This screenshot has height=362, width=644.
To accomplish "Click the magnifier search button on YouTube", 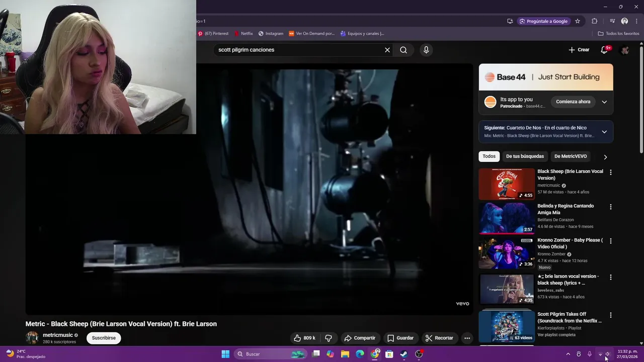I will pyautogui.click(x=404, y=50).
